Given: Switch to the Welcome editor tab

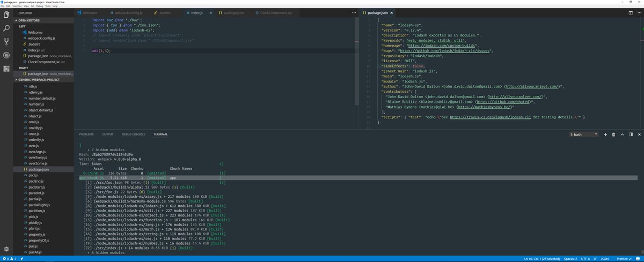Looking at the screenshot, I should 91,12.
